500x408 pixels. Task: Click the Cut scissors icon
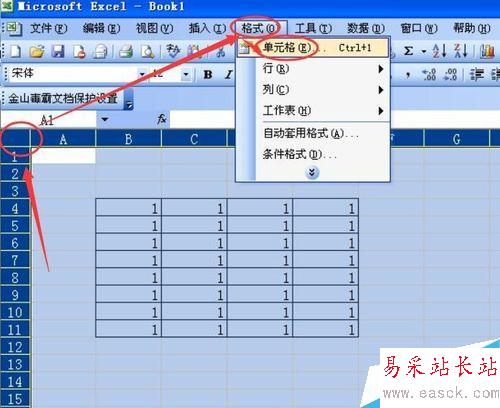pos(220,51)
